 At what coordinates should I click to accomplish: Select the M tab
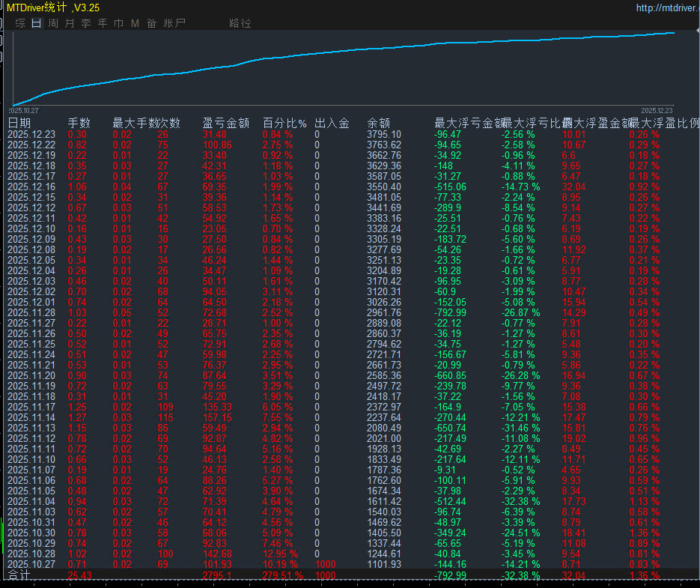[136, 23]
